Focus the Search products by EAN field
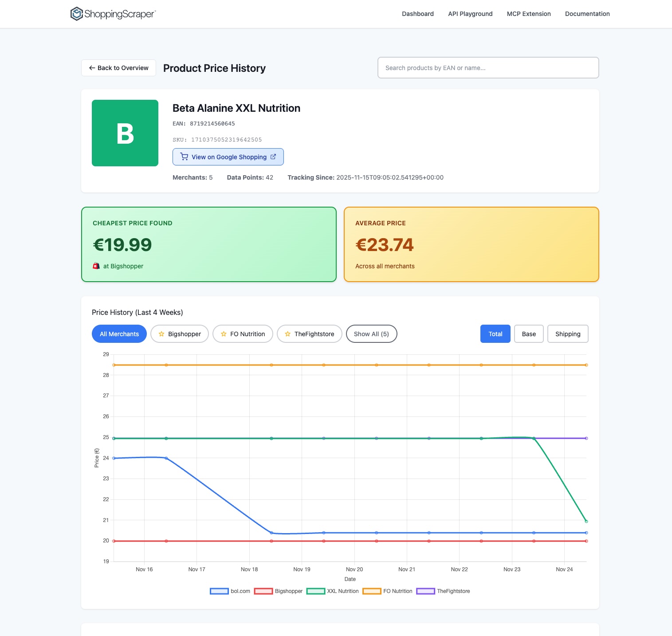Image resolution: width=672 pixels, height=636 pixels. tap(488, 68)
